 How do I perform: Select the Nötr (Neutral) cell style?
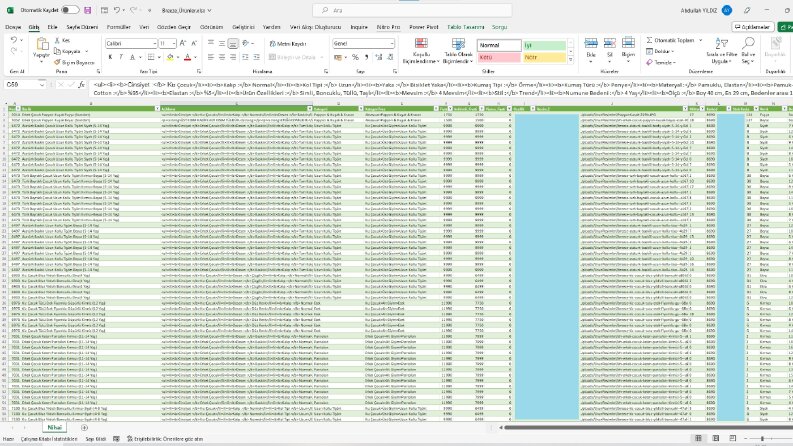pos(545,57)
